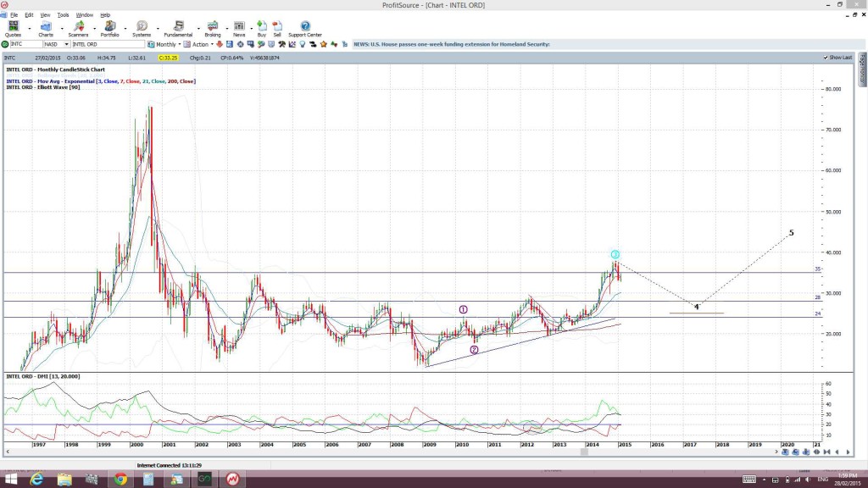This screenshot has height=488, width=868.
Task: Click the Monthly period icon
Action: (x=151, y=44)
